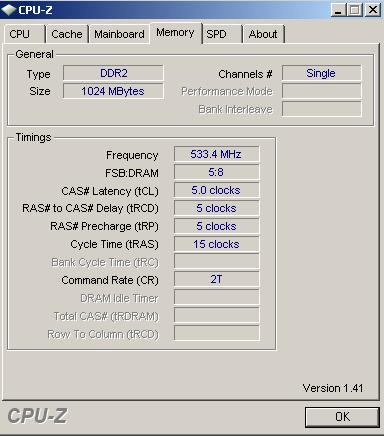Screen dimensions: 384x436
Task: Click the greyed Bank Interleave label
Action: pyautogui.click(x=235, y=109)
